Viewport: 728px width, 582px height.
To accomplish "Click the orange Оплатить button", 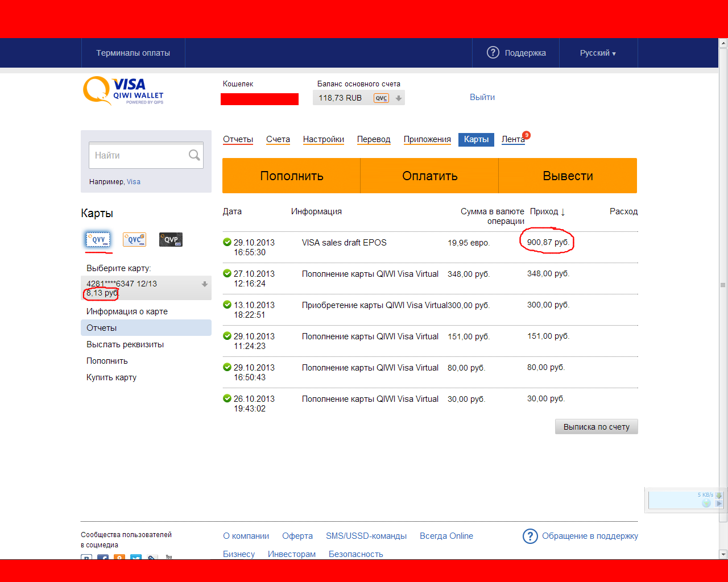I will tap(430, 176).
